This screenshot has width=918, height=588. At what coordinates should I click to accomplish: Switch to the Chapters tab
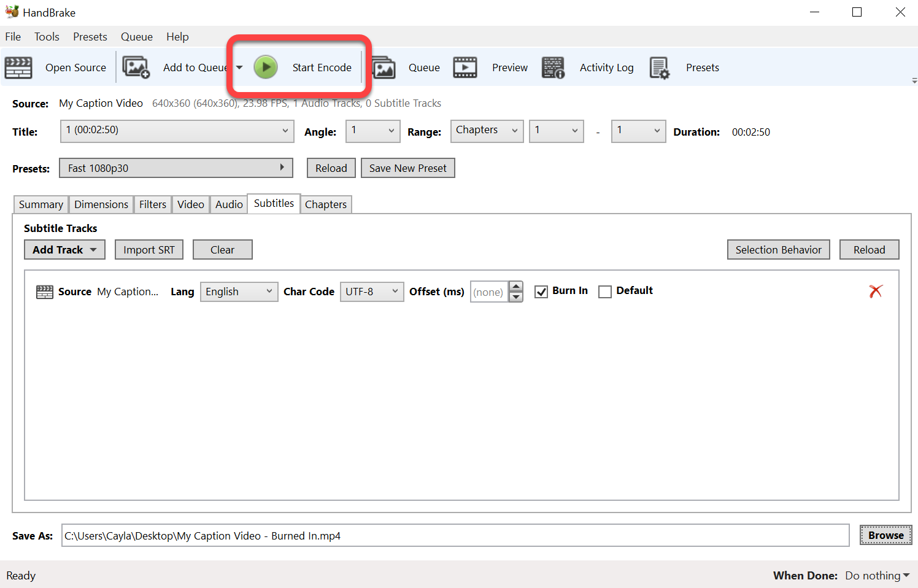click(x=326, y=204)
